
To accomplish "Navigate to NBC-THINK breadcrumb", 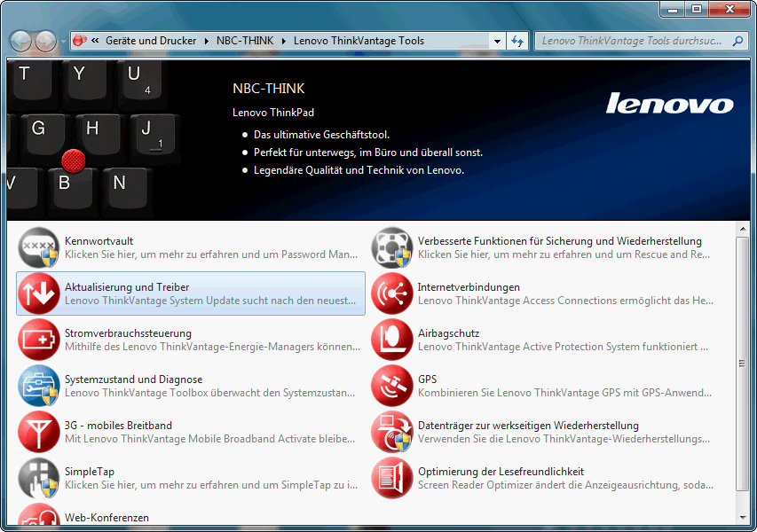I will [x=245, y=41].
